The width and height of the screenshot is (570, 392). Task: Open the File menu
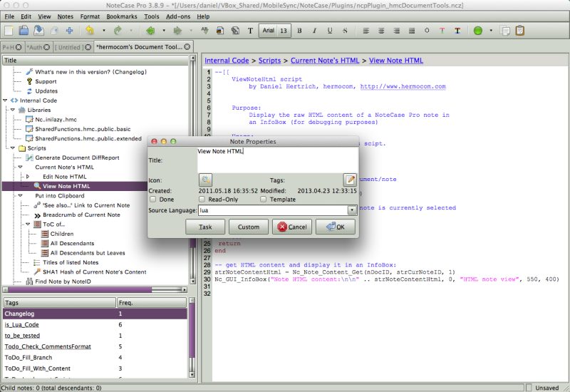click(x=9, y=16)
